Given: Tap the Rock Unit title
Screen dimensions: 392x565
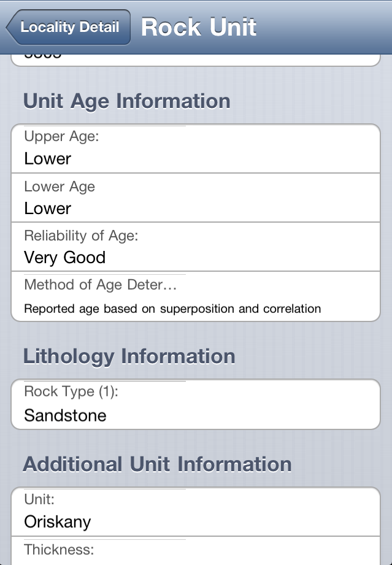Looking at the screenshot, I should (199, 28).
